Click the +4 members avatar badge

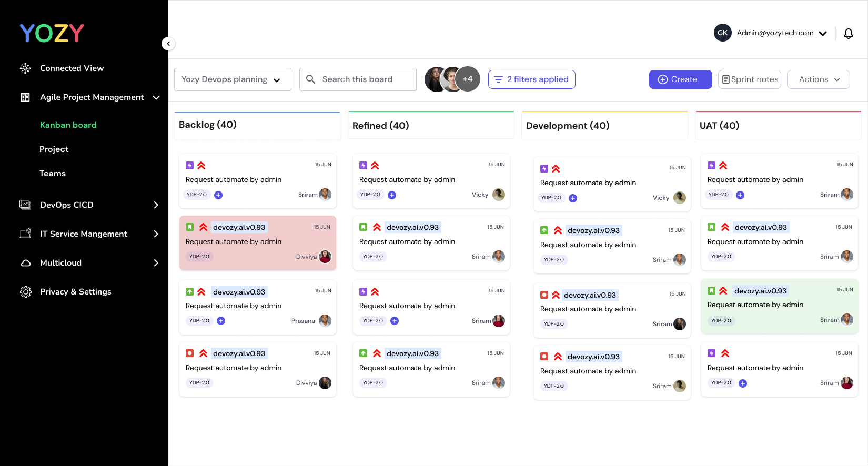(x=468, y=79)
